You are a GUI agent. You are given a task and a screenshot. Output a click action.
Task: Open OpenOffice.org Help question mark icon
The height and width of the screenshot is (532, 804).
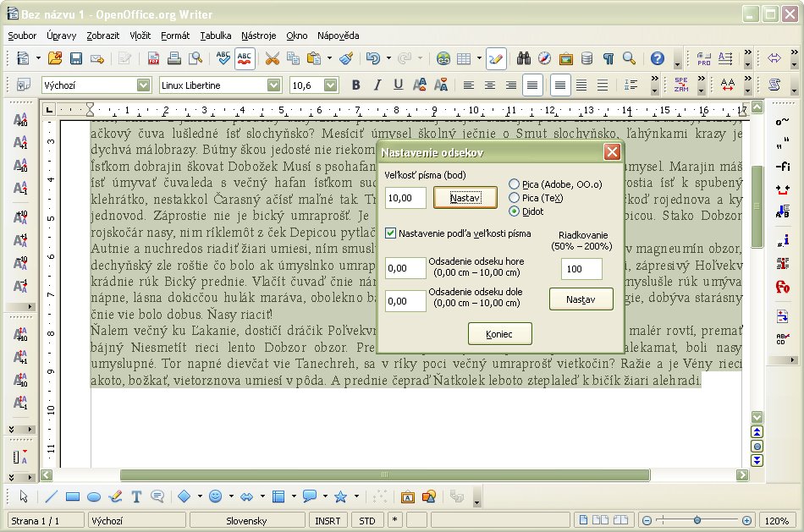pos(658,58)
